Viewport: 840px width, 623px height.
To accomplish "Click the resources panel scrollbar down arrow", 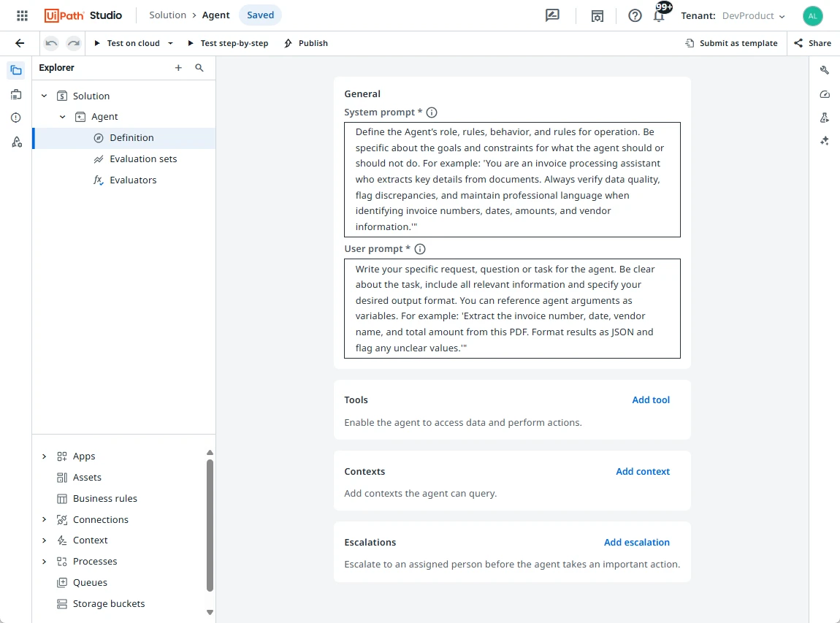I will [210, 612].
